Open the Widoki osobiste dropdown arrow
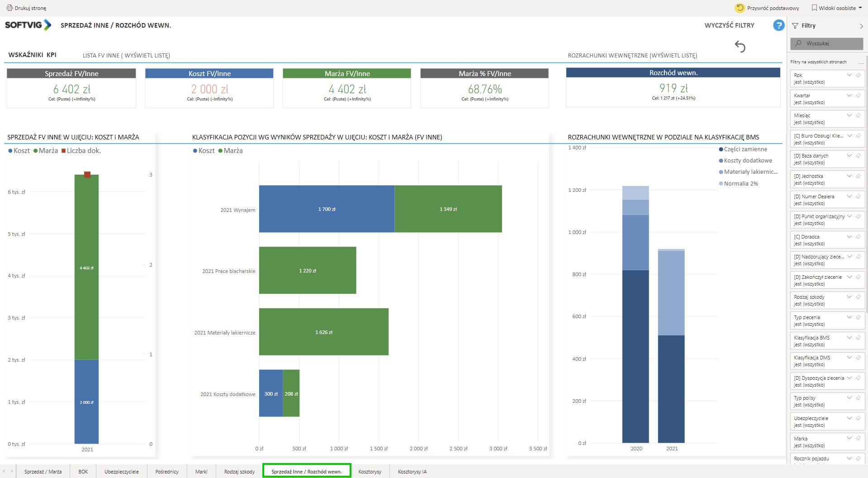Viewport: 868px width, 478px height. click(860, 8)
